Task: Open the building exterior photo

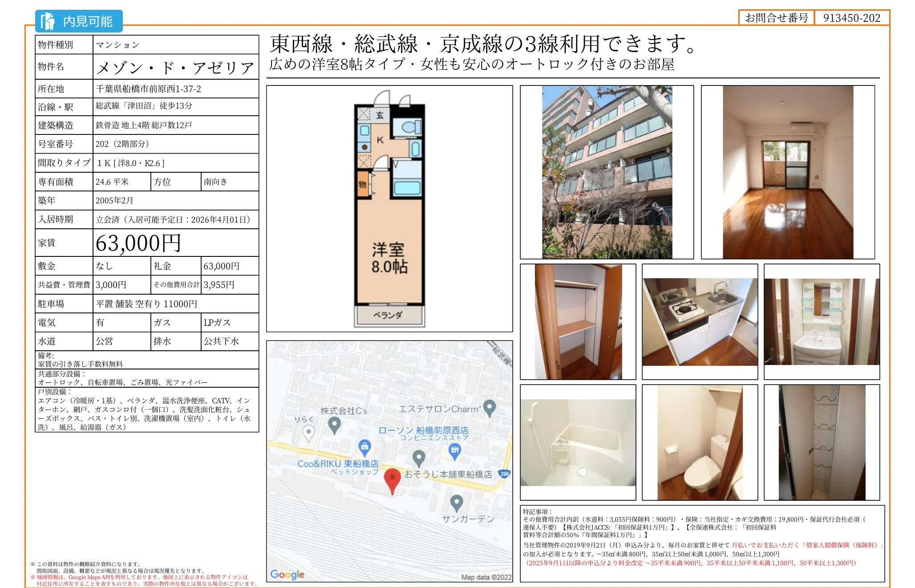Action: point(607,172)
